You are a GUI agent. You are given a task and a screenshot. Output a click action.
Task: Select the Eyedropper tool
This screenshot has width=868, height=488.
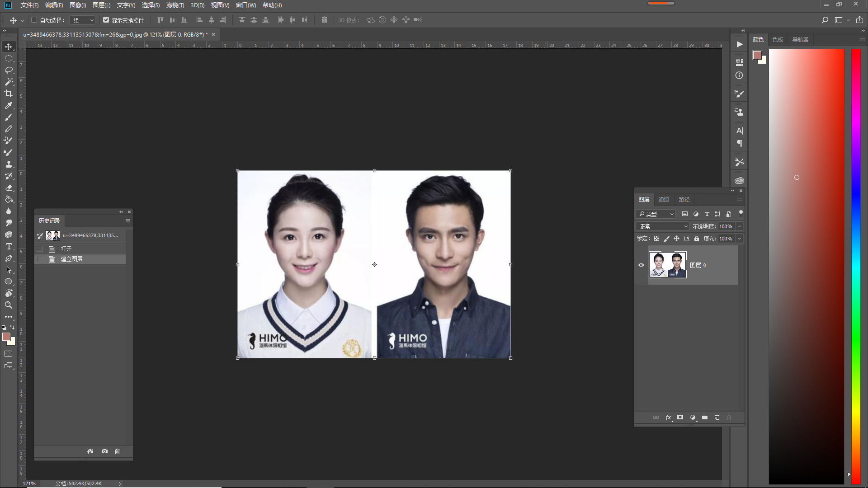[x=9, y=105]
